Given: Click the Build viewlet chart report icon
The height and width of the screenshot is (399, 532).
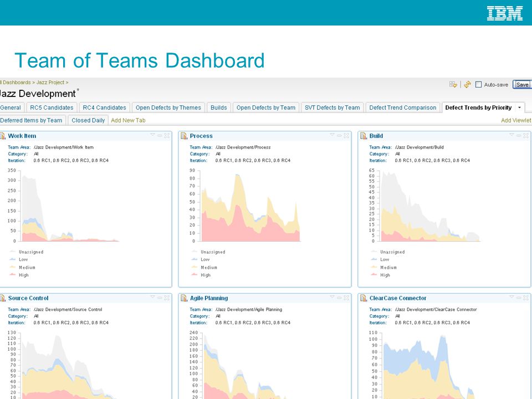Looking at the screenshot, I should 364,136.
